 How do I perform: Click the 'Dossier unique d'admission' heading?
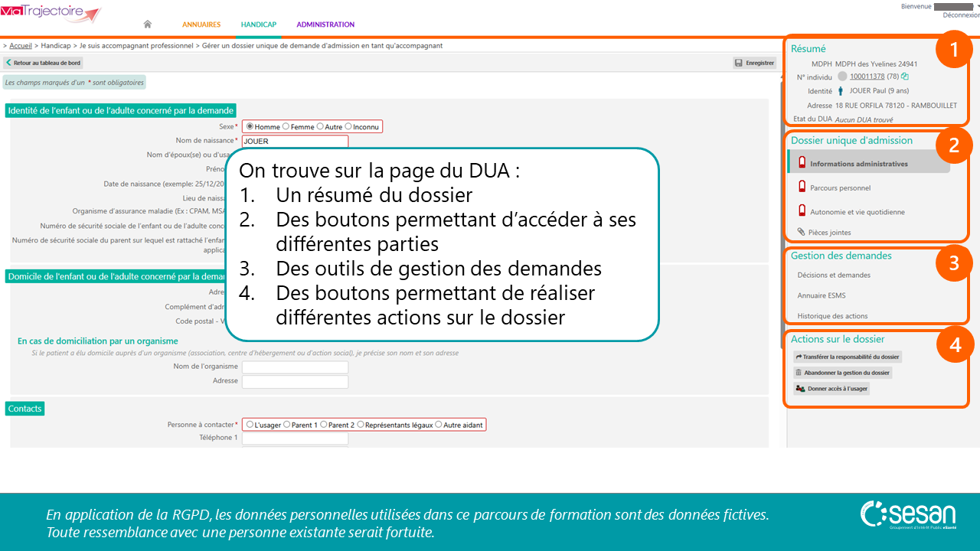[851, 140]
